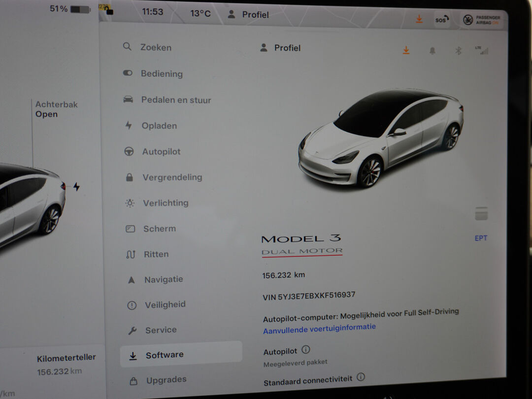This screenshot has width=532, height=399.
Task: Click orange download icon in panel header
Action: (406, 51)
